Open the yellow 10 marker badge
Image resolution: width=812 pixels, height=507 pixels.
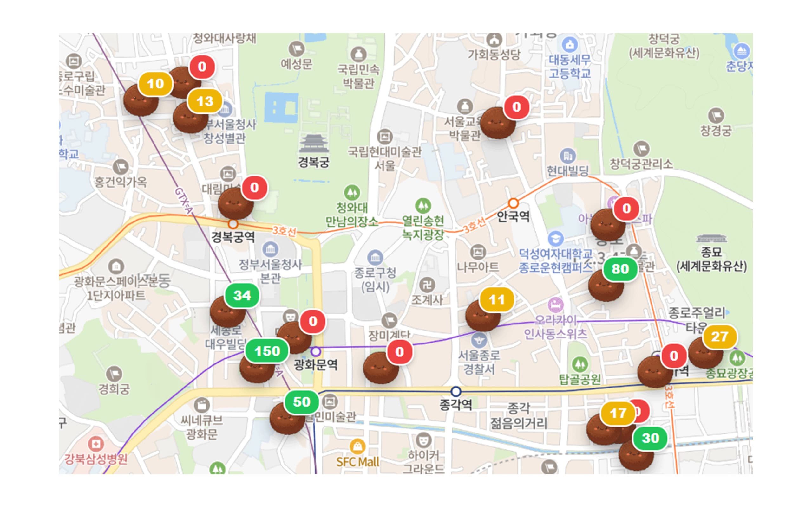click(x=155, y=83)
